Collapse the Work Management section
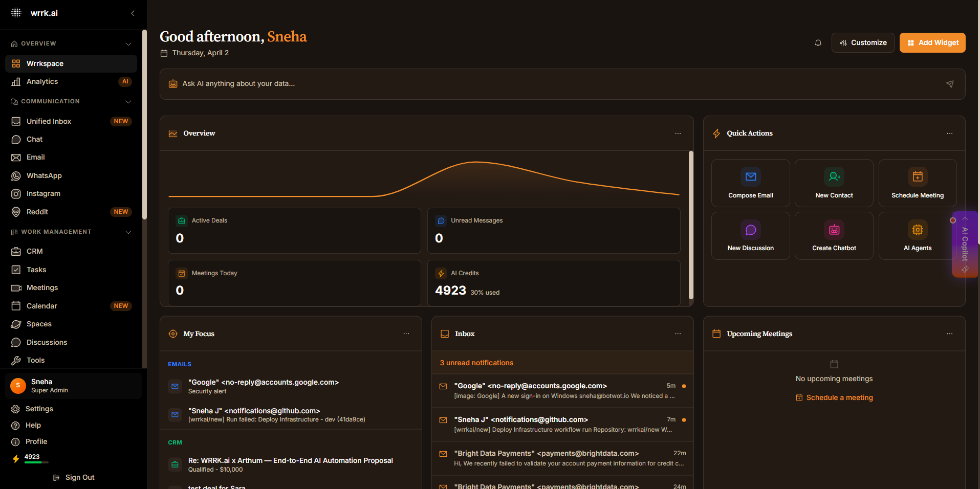 tap(128, 232)
